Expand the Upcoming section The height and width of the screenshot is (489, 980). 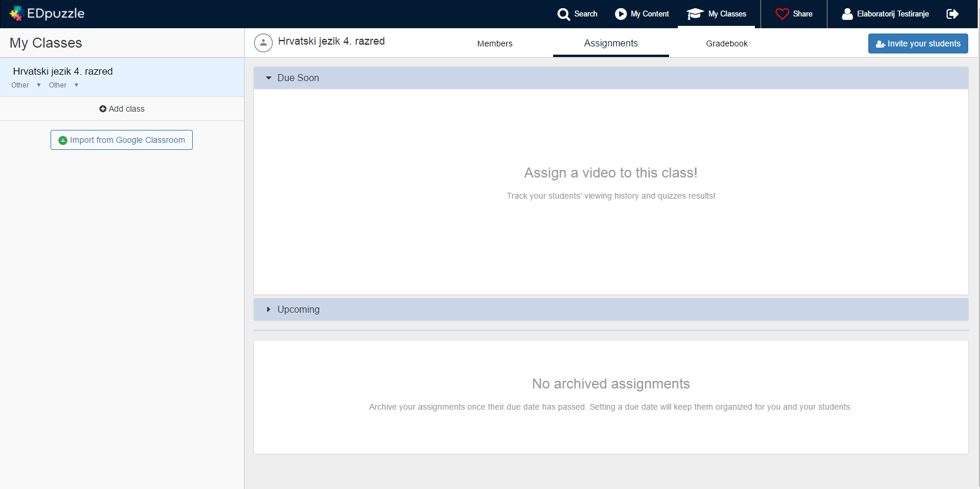[269, 310]
